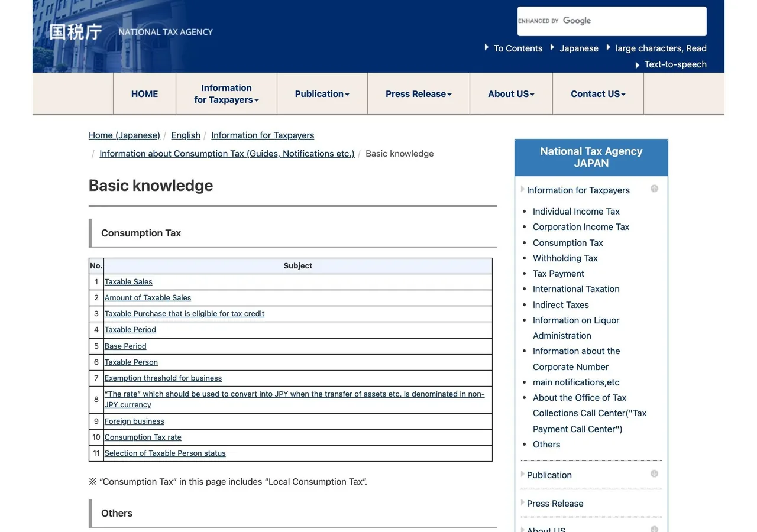This screenshot has height=532, width=757.
Task: Open Foreign business subject link
Action: pos(134,421)
